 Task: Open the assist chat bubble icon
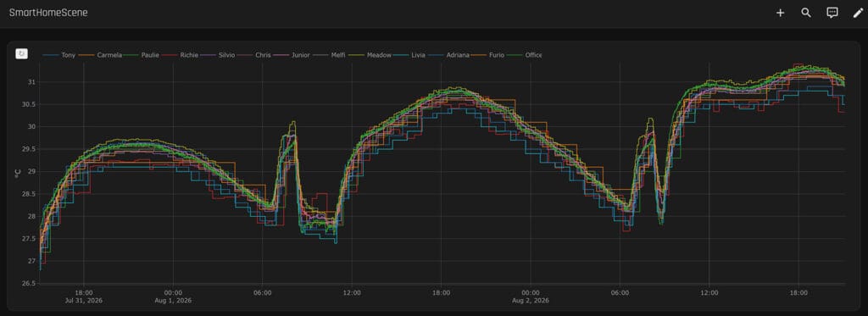click(832, 13)
